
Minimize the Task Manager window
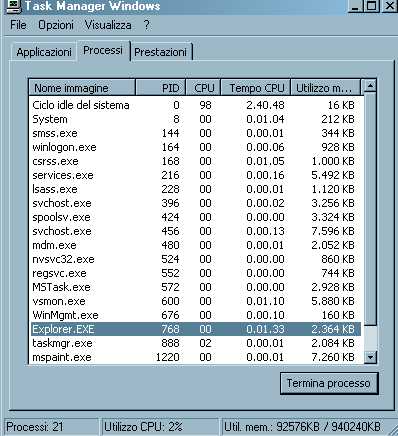355,6
